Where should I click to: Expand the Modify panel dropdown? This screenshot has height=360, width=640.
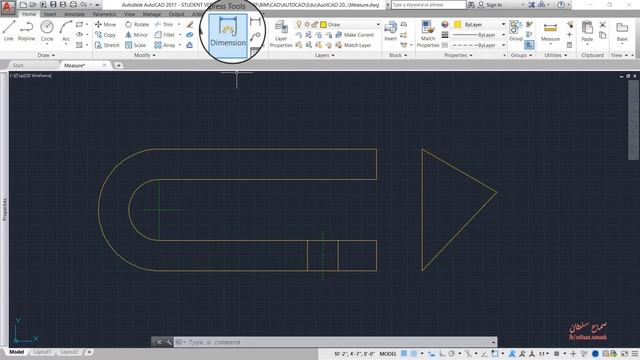click(x=144, y=55)
